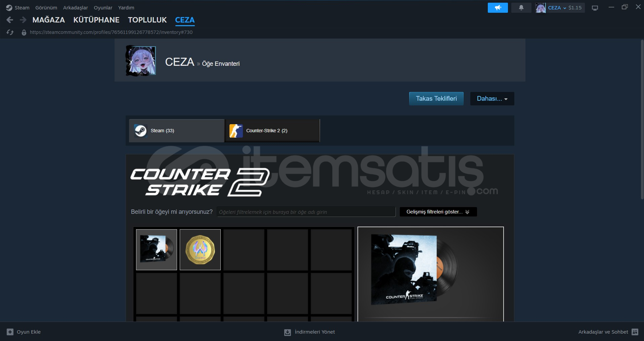Focus the item name filter field

click(x=306, y=212)
